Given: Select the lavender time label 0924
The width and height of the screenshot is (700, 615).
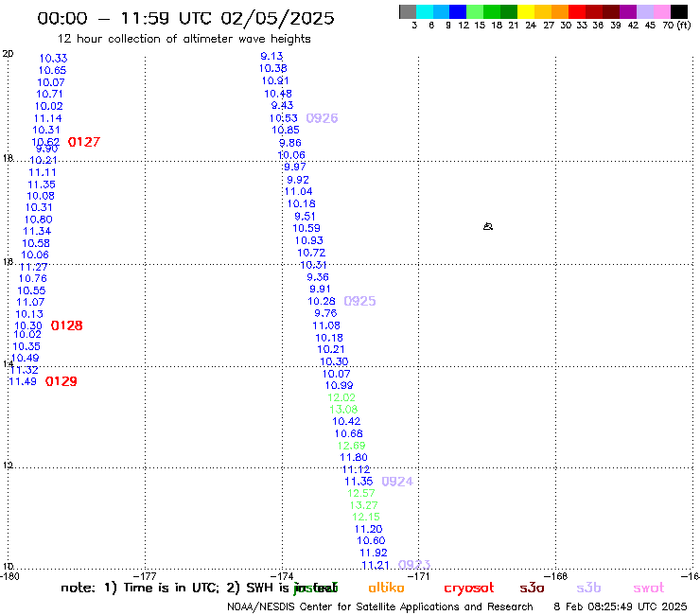Looking at the screenshot, I should coord(397,482).
